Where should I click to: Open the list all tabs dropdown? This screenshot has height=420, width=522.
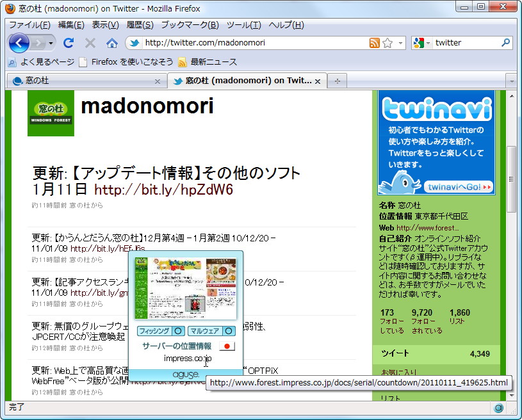(x=511, y=81)
